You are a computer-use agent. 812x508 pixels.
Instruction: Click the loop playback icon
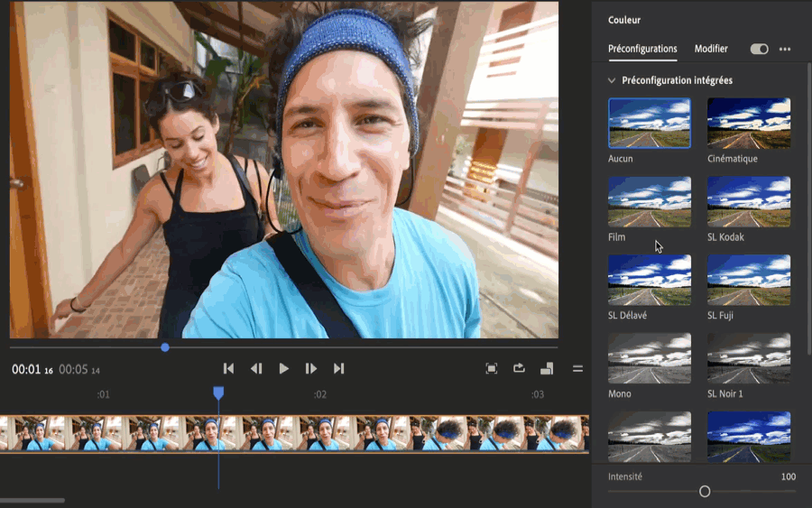click(x=519, y=368)
